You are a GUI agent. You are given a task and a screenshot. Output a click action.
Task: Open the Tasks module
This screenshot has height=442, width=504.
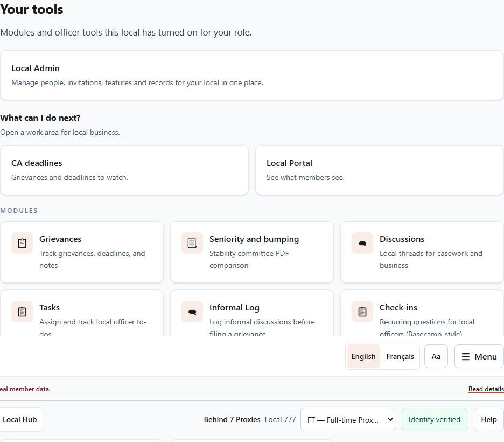pos(82,313)
